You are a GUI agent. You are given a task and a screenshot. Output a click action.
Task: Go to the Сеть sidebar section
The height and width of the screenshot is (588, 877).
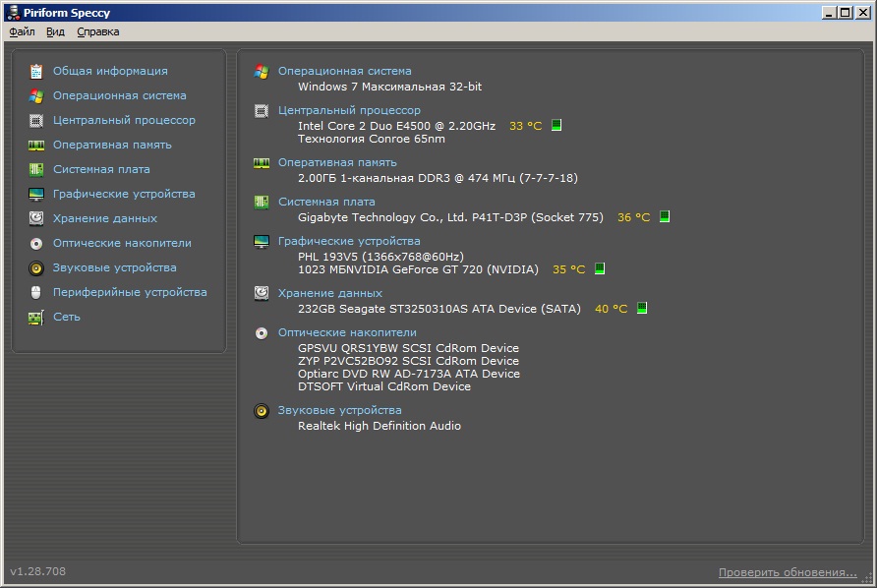click(x=67, y=318)
